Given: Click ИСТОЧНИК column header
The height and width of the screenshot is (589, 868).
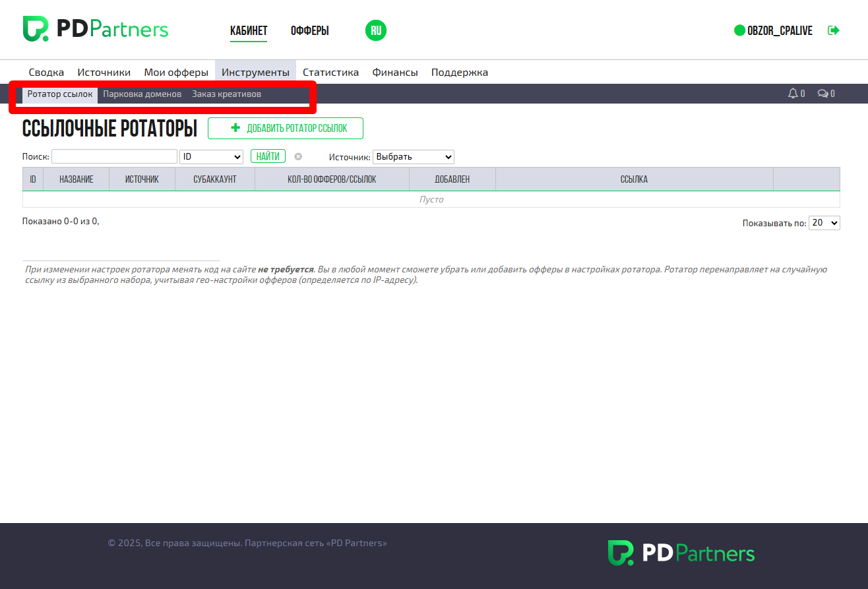Looking at the screenshot, I should [x=142, y=179].
